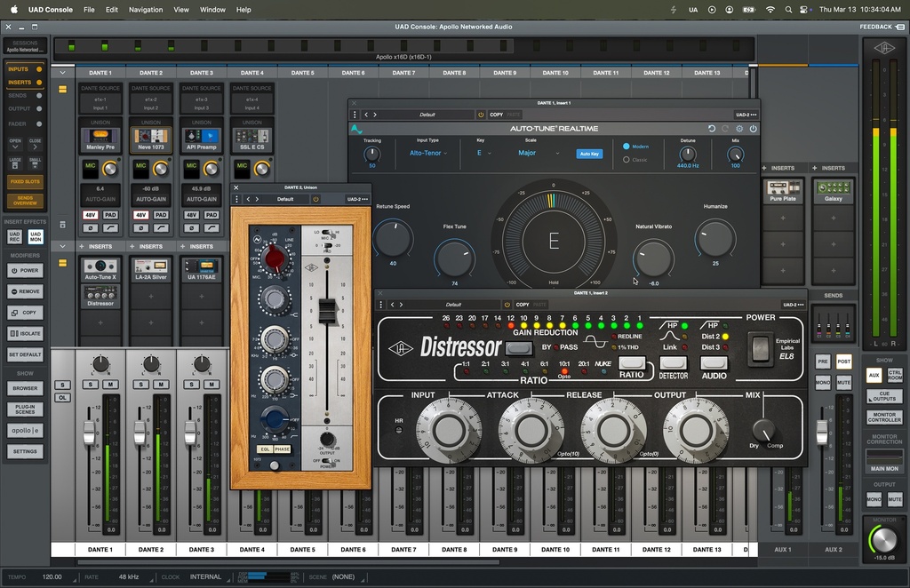Image resolution: width=910 pixels, height=588 pixels.
Task: Show the SENDS view section
Action: pyautogui.click(x=24, y=95)
